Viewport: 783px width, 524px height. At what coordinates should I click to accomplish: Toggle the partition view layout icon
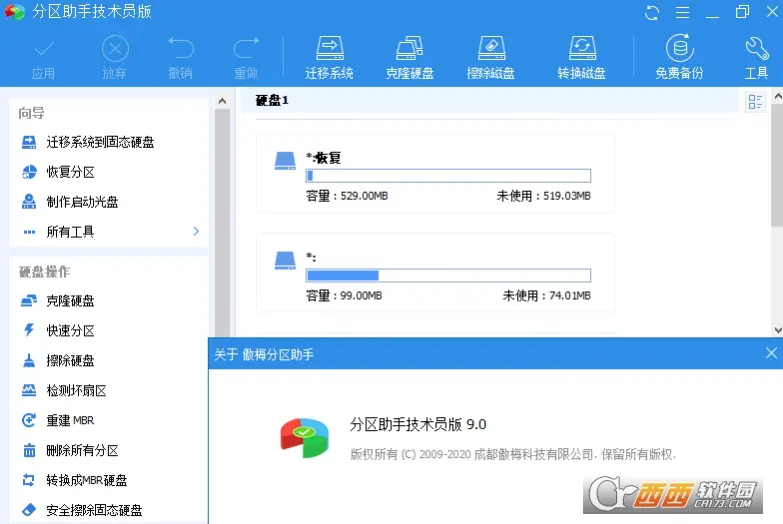click(x=755, y=102)
